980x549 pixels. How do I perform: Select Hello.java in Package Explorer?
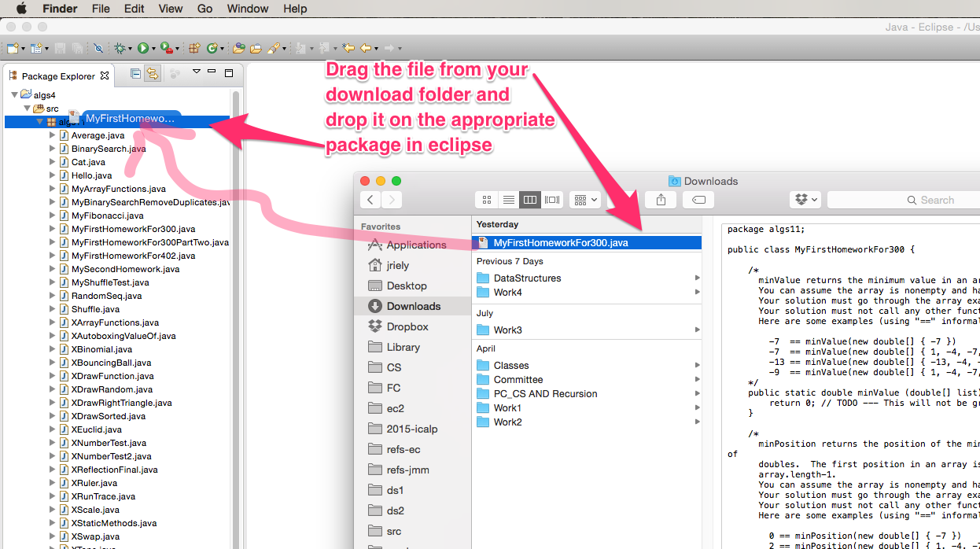91,175
